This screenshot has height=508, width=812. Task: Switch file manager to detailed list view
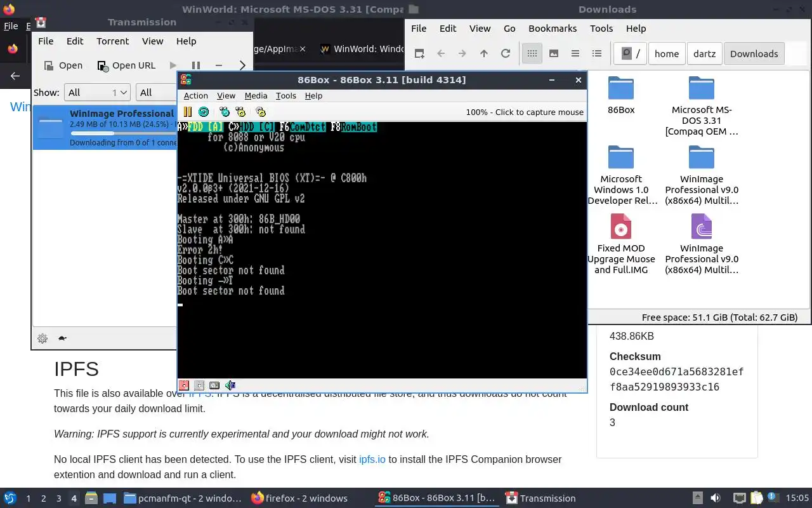point(597,53)
